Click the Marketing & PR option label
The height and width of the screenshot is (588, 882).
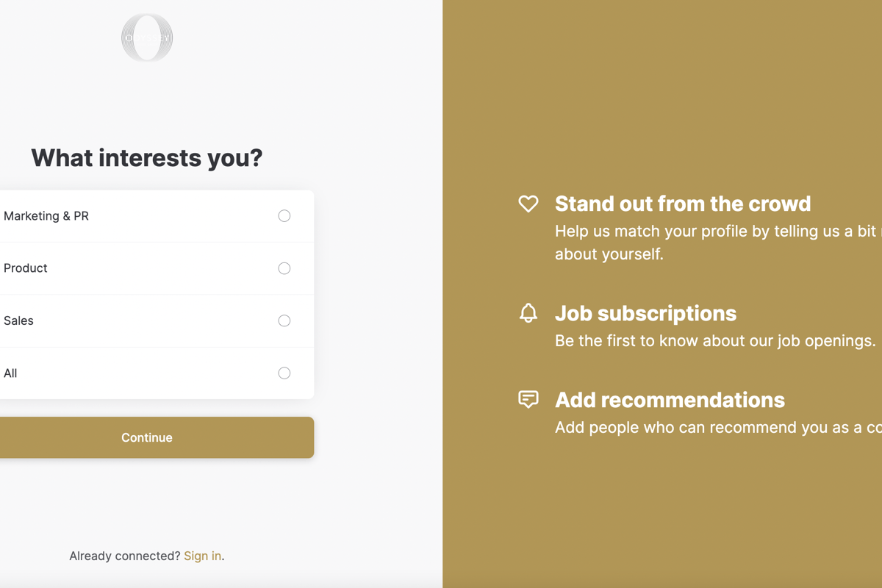[x=46, y=216]
